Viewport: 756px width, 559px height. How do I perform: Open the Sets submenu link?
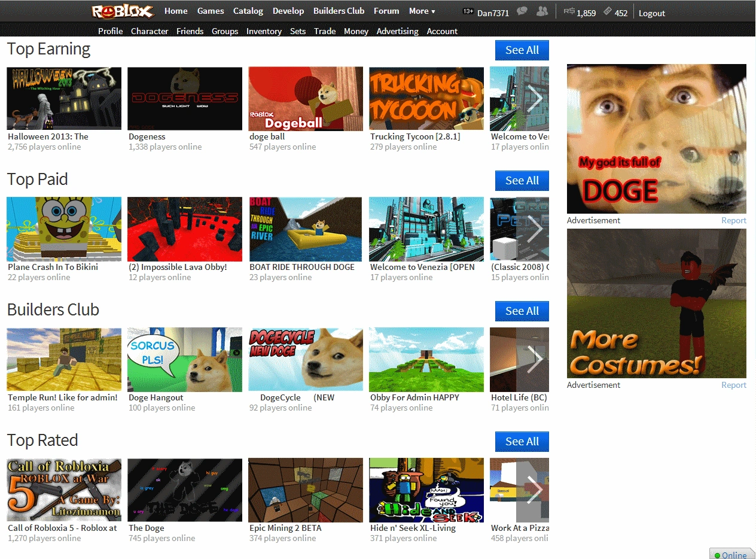pos(298,31)
